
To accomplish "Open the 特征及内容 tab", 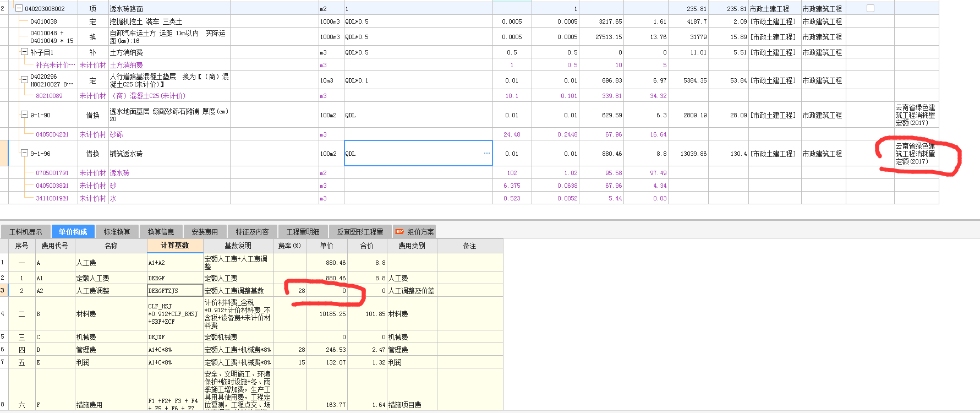I will click(252, 232).
